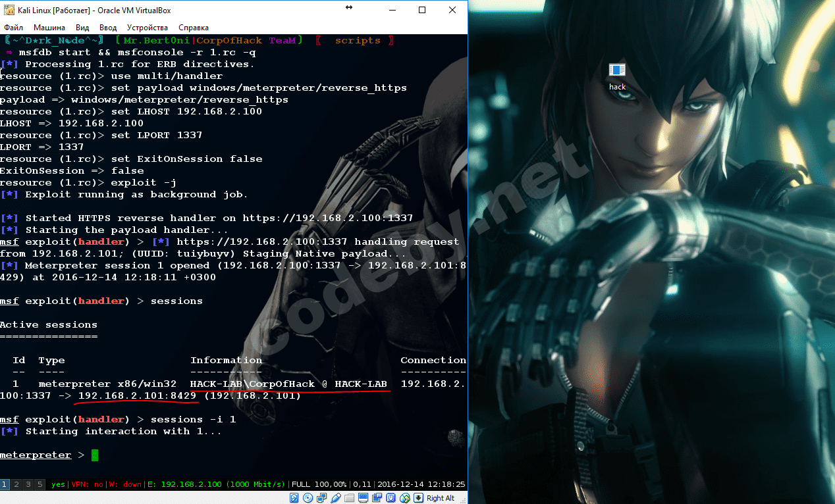Click the VirtualBox window title icon
Image resolution: width=835 pixels, height=504 pixels.
[x=9, y=11]
